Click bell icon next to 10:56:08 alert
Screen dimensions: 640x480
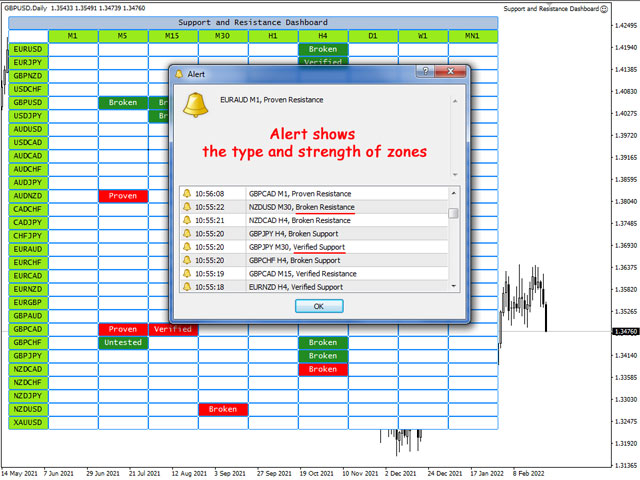point(186,194)
